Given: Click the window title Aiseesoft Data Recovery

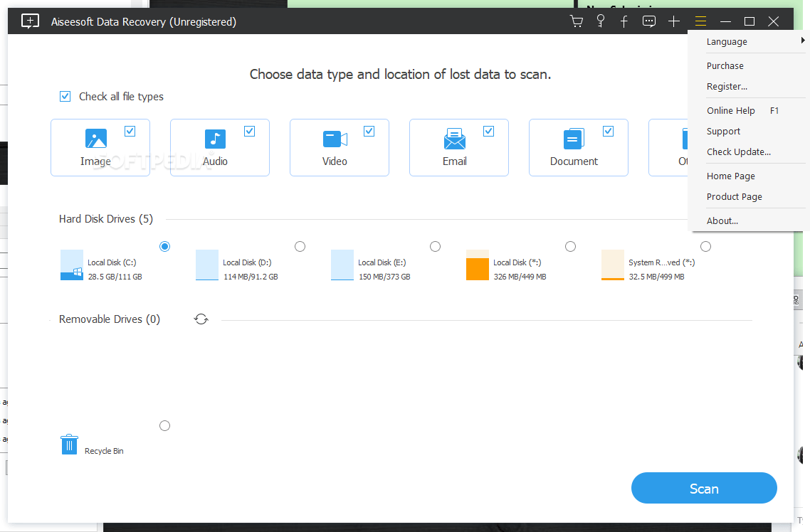Looking at the screenshot, I should click(144, 21).
